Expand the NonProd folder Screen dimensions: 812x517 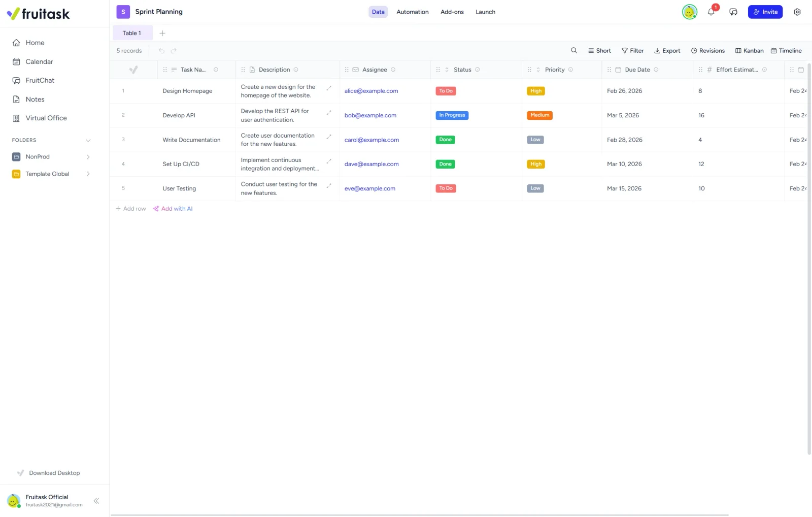tap(88, 157)
